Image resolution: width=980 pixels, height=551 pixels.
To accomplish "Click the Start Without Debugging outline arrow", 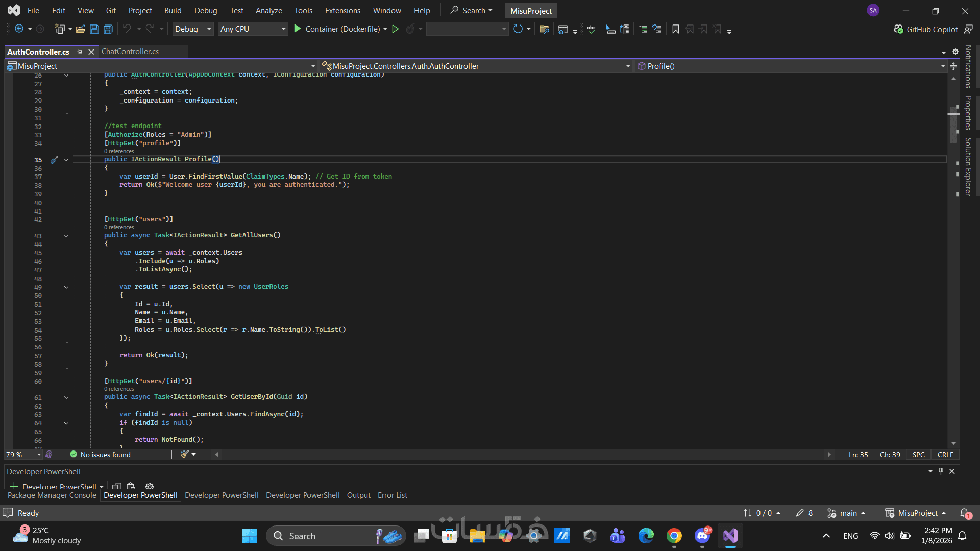I will tap(395, 29).
